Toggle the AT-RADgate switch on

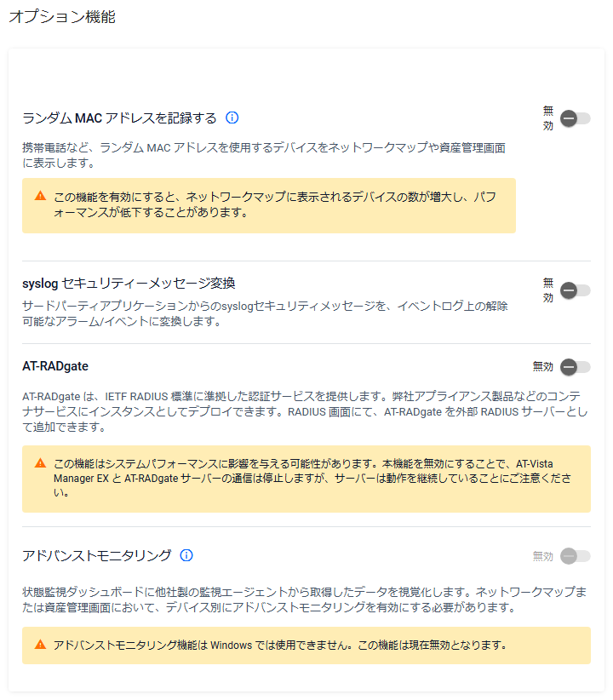click(x=575, y=367)
